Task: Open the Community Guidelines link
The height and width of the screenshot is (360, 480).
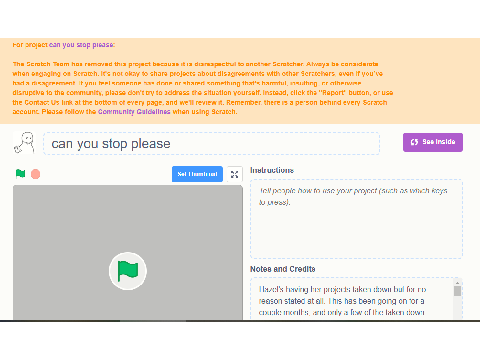Action: (x=134, y=112)
